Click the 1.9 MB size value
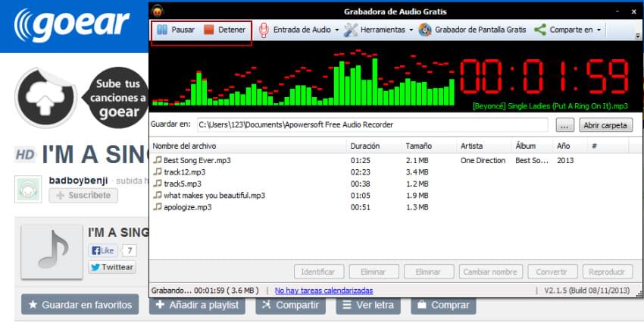 pos(417,195)
